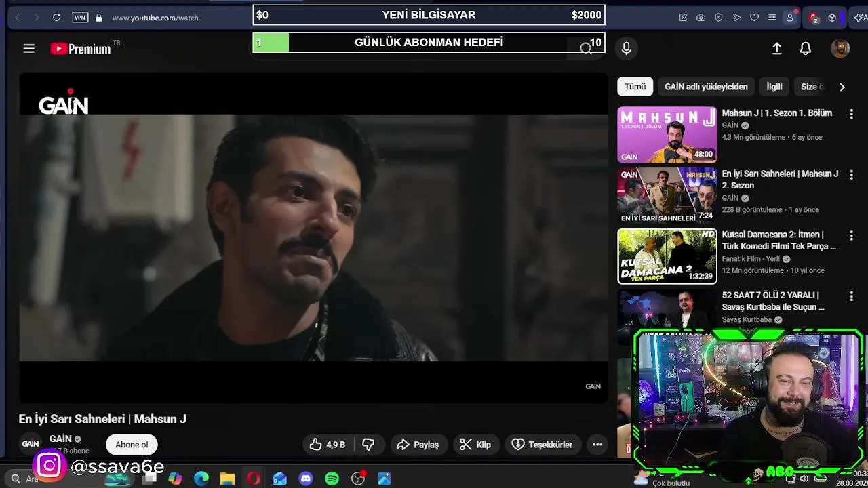Toggle the browser VPN badge
The width and height of the screenshot is (868, 488).
point(80,18)
